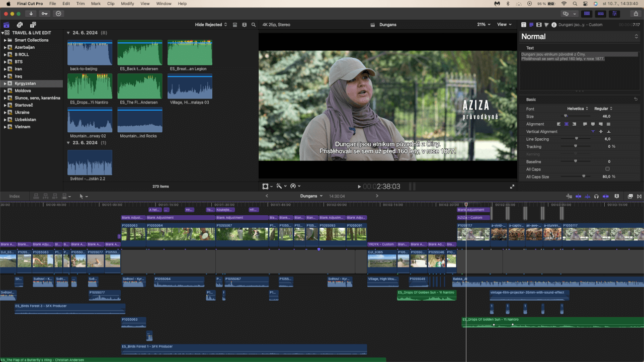Open the Clip menu
This screenshot has height=362, width=644.
tap(111, 4)
